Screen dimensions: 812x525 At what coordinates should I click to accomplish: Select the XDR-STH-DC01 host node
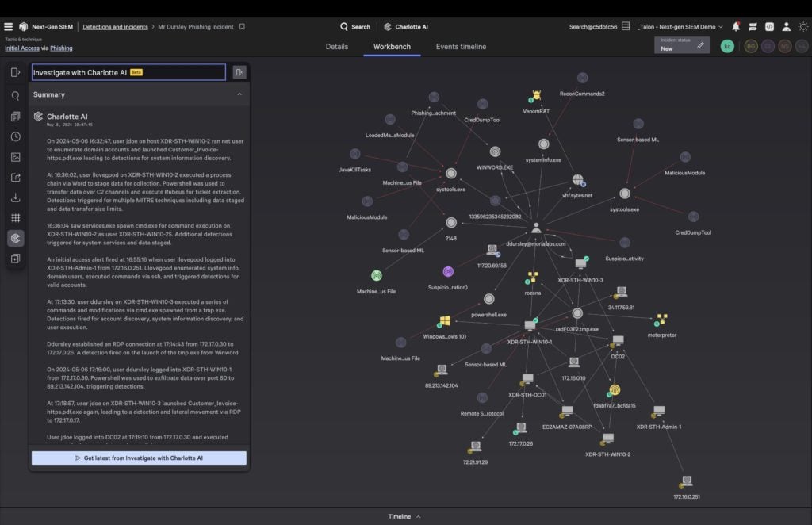[x=527, y=379]
